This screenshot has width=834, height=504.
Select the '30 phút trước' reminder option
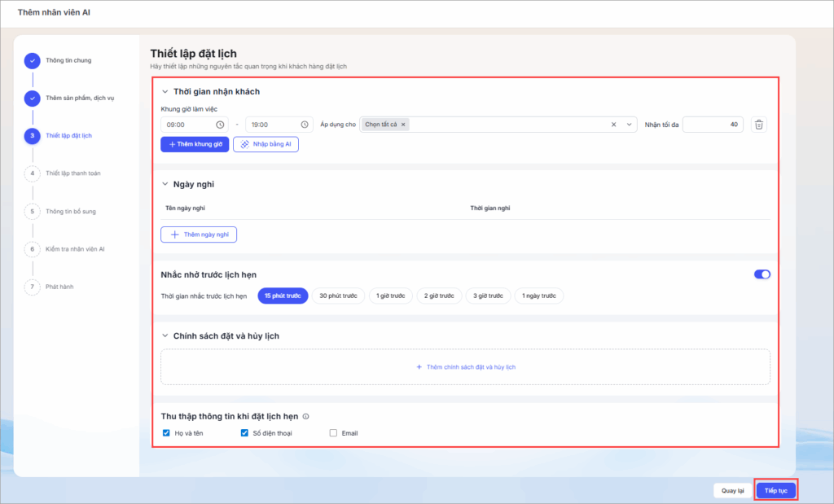pyautogui.click(x=338, y=296)
